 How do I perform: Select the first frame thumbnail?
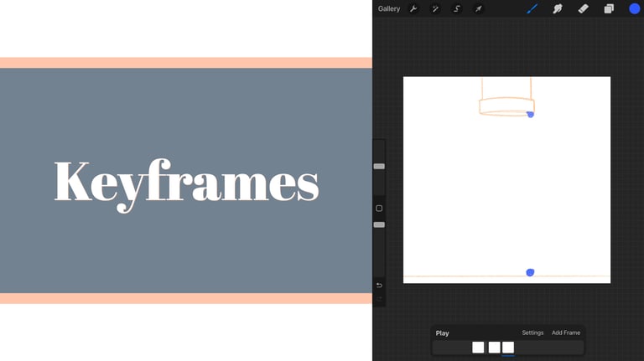coord(478,348)
